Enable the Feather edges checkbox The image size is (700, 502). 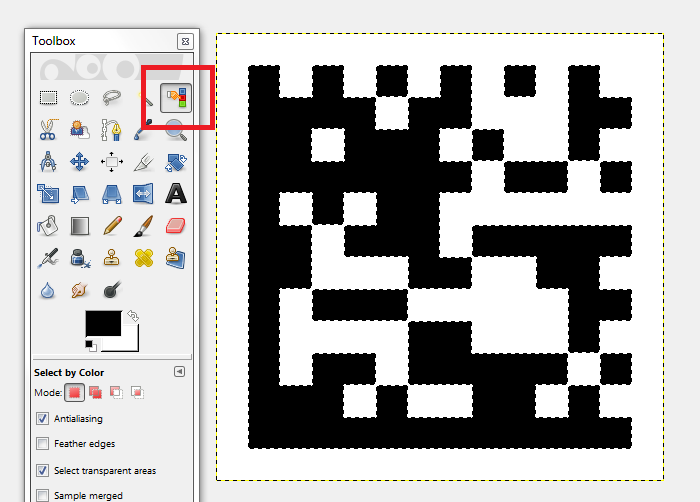42,443
